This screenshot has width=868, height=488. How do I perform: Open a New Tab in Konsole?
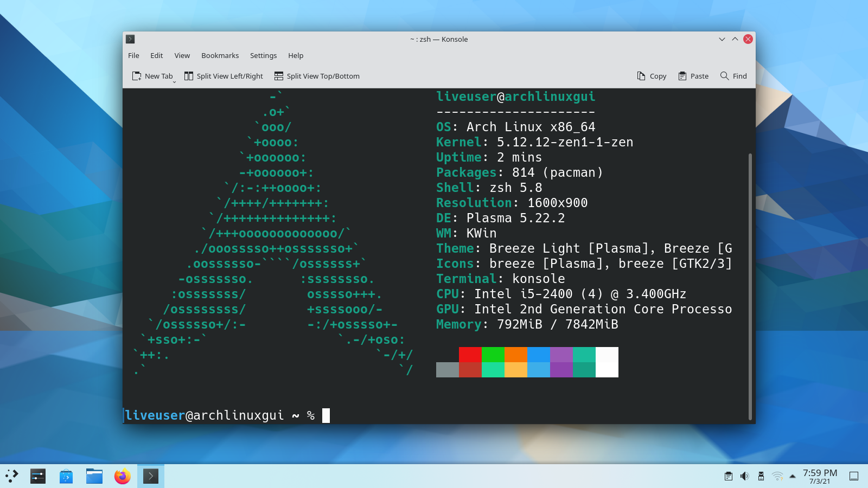152,76
